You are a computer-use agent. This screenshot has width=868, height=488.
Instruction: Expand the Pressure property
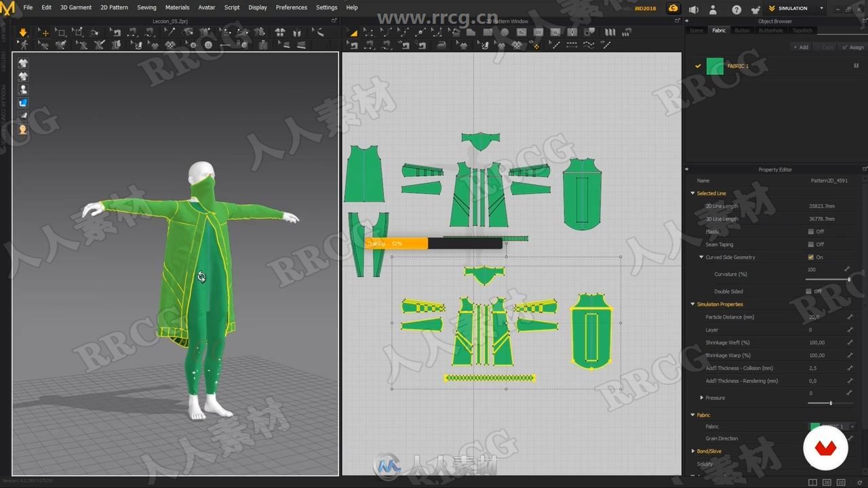(x=701, y=398)
